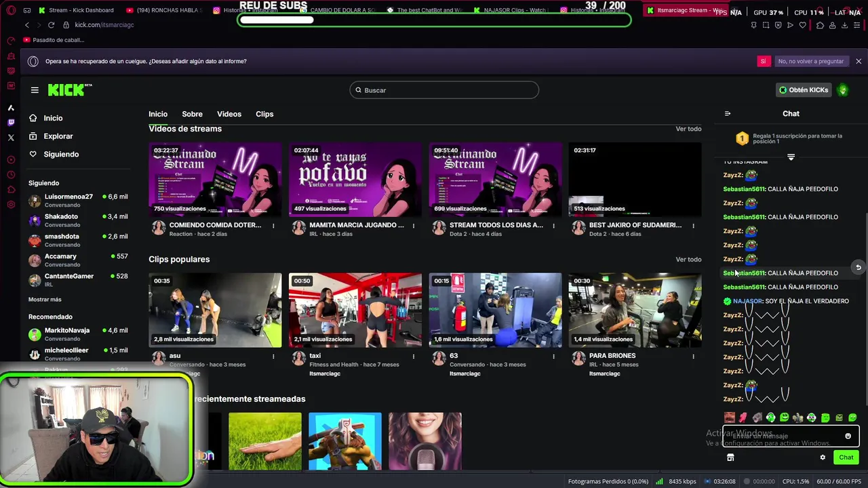Open Accamary followed channel
The height and width of the screenshot is (488, 868).
(78, 260)
